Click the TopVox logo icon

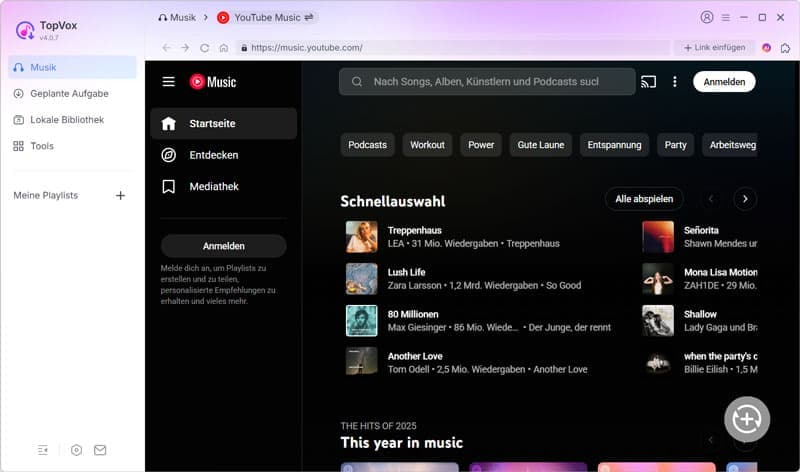pos(25,30)
